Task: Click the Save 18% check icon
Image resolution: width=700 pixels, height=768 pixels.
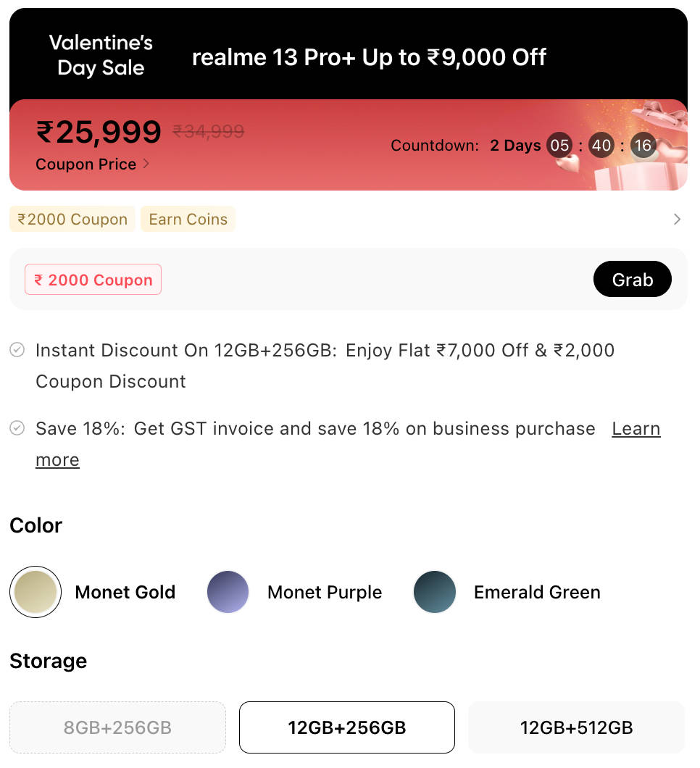Action: coord(17,429)
